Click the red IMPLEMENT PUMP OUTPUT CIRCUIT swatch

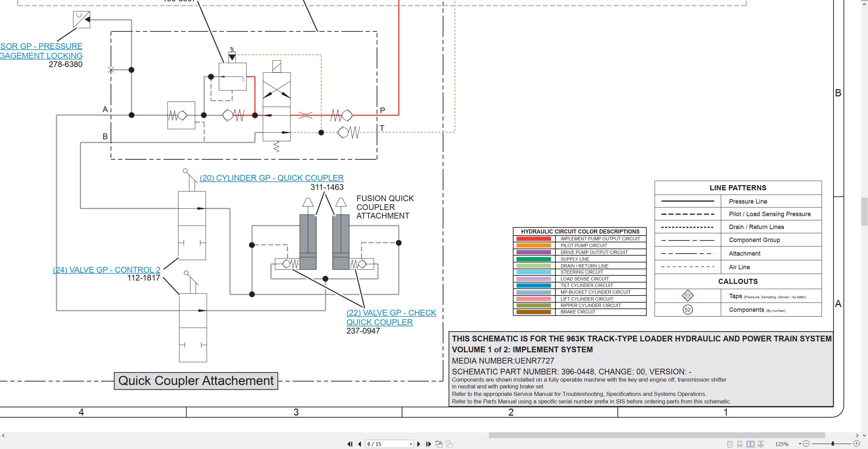534,239
